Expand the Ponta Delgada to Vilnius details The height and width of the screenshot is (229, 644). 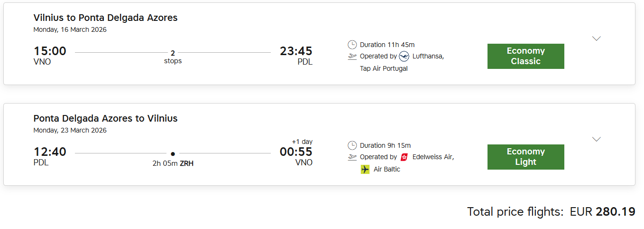(x=597, y=139)
